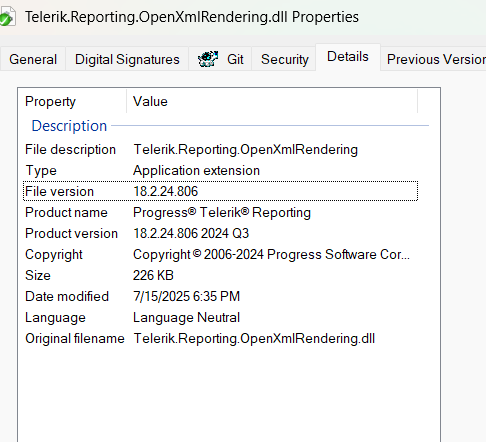Select the Date modified row

(220, 296)
